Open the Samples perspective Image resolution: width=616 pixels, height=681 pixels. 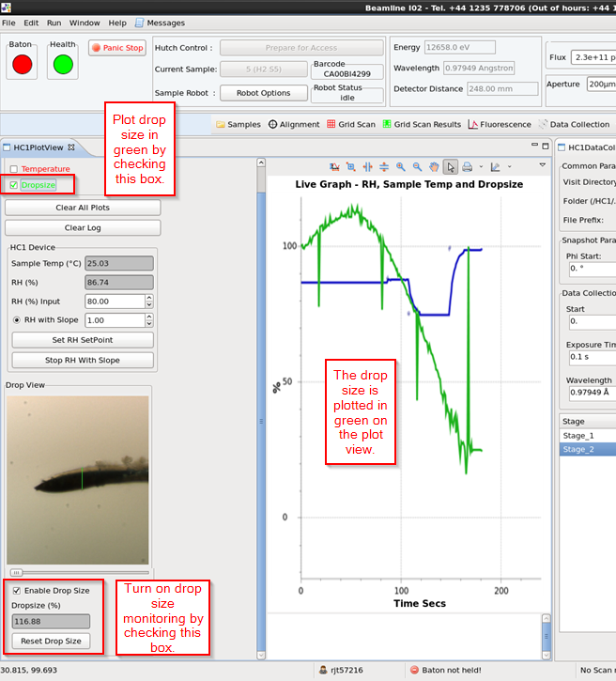coord(239,124)
